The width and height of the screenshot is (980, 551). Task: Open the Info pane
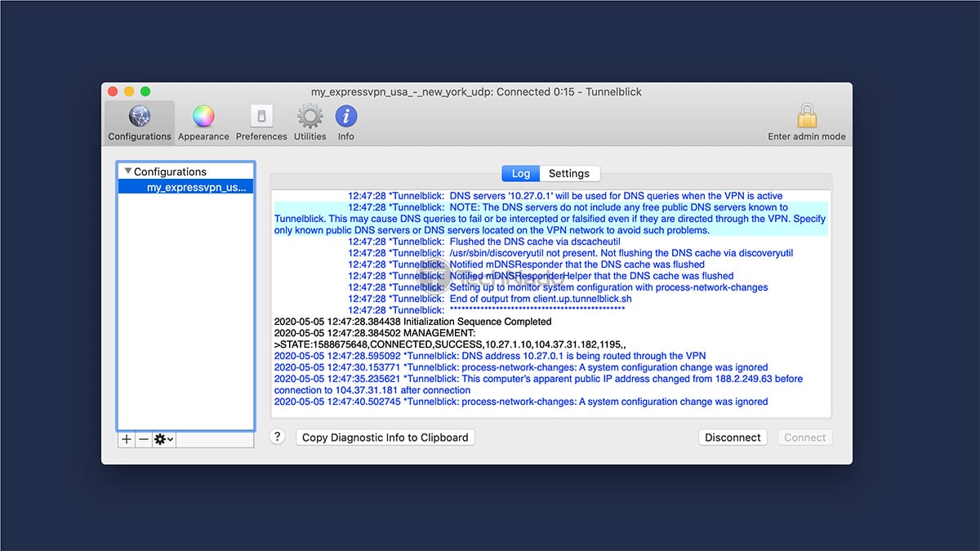point(346,122)
